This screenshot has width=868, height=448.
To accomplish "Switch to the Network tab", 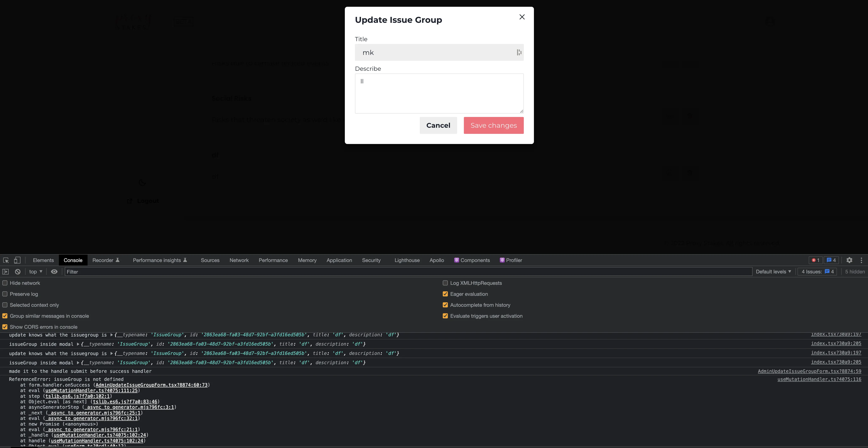I will click(239, 260).
